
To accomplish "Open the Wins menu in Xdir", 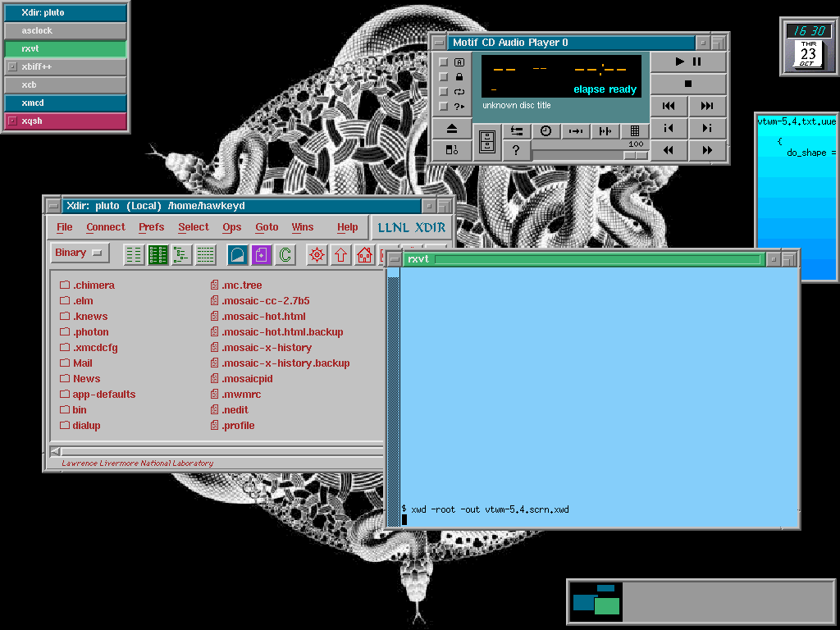I will 303,227.
